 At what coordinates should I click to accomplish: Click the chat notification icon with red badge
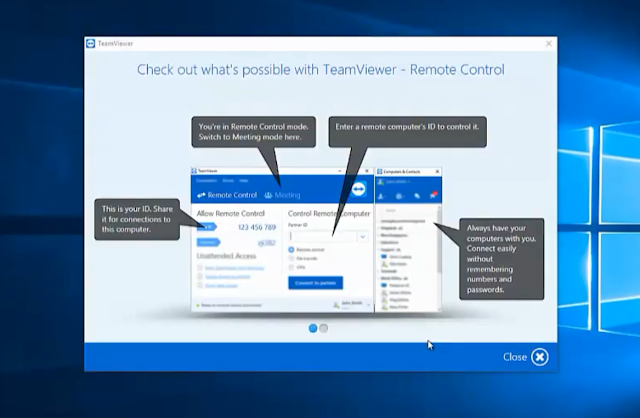433,196
